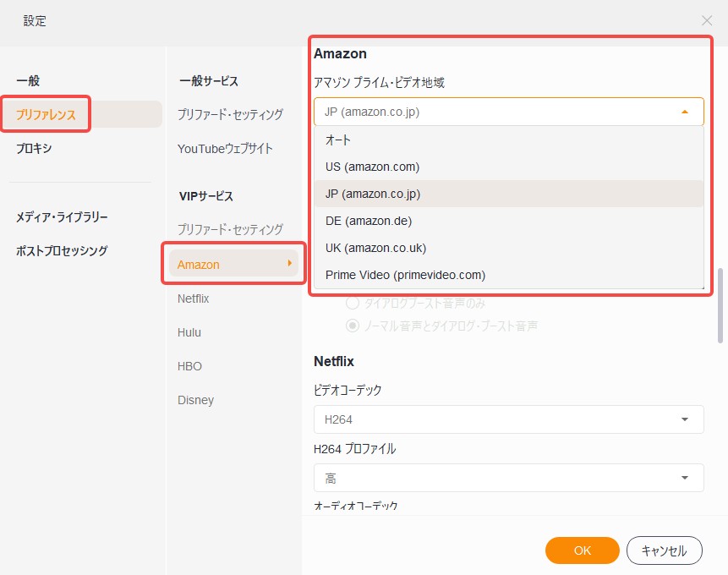Click the 設定 dialog title
Screen dimensions: 728x575
click(35, 21)
